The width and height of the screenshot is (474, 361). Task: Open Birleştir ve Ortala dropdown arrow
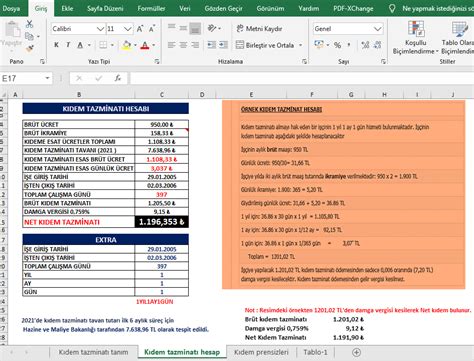300,45
